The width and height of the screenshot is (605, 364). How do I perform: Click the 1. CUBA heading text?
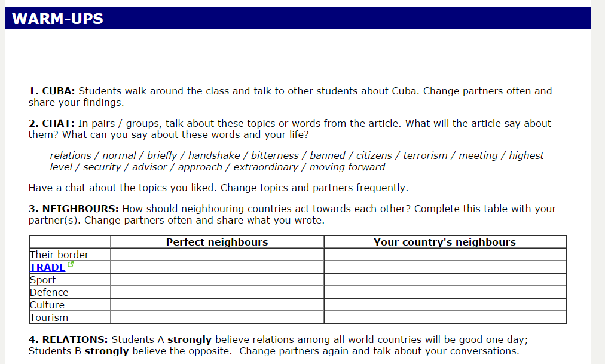[51, 91]
